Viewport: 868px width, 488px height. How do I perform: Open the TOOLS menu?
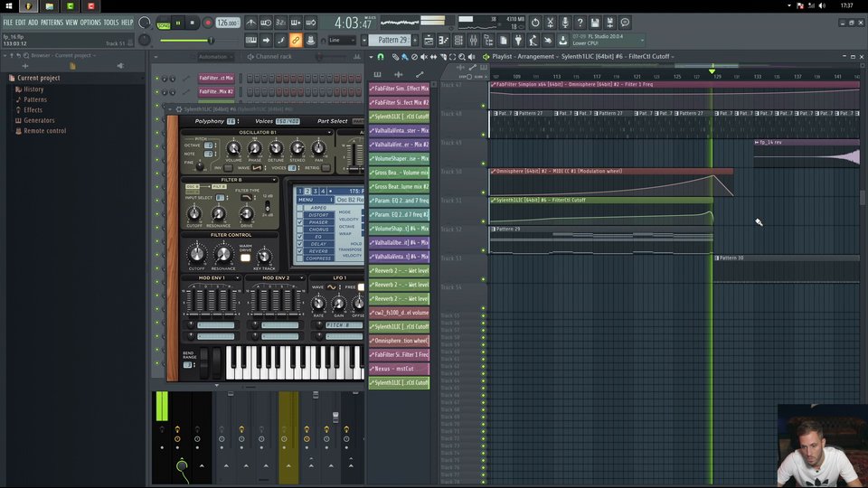(x=111, y=23)
